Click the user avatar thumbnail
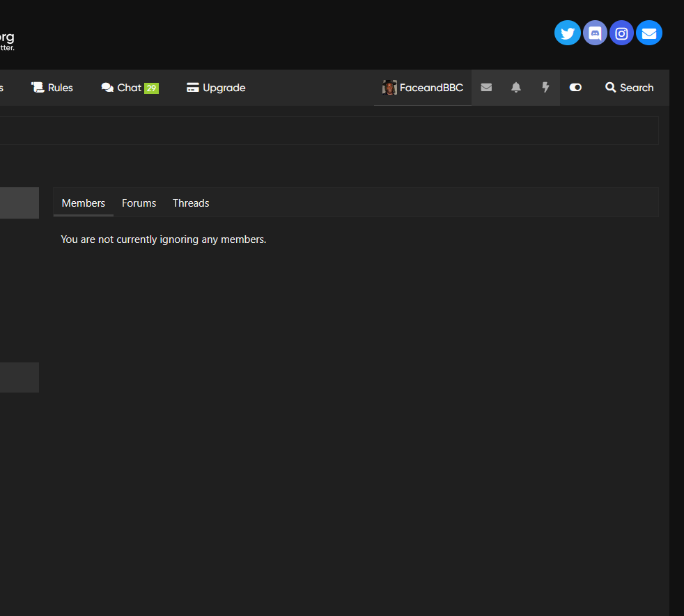This screenshot has height=616, width=684. click(x=389, y=88)
